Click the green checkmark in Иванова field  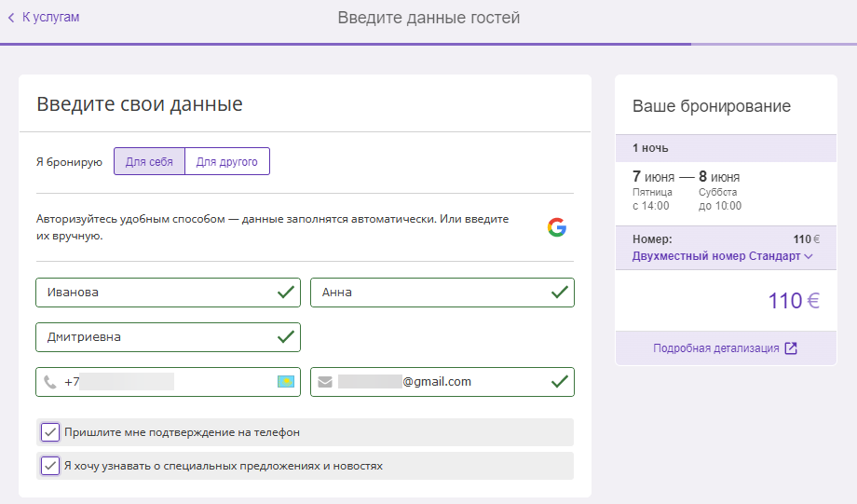[x=286, y=292]
